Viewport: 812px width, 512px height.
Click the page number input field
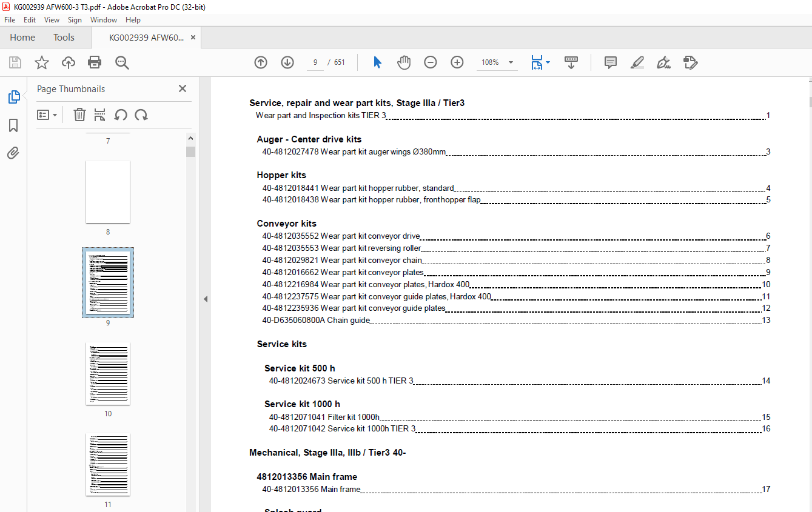315,62
